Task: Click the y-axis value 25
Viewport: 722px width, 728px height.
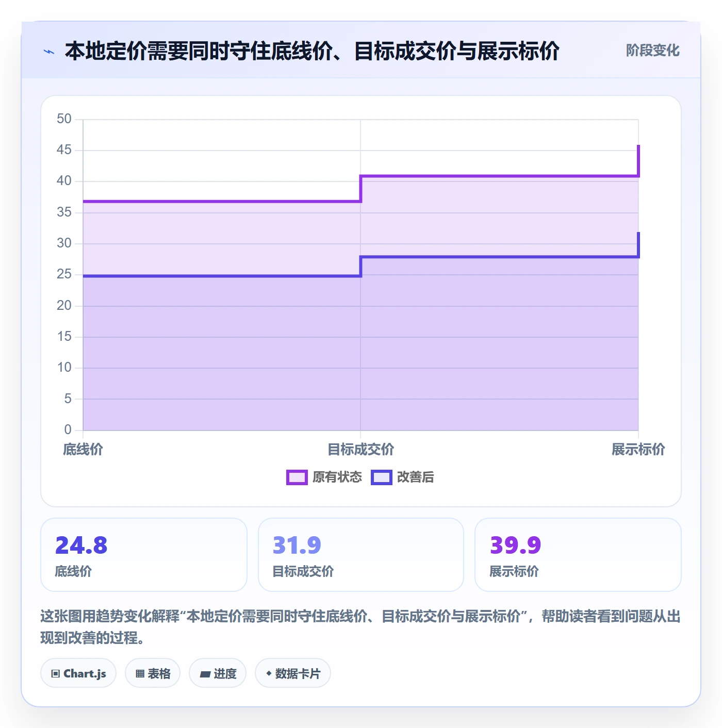Action: coord(64,274)
